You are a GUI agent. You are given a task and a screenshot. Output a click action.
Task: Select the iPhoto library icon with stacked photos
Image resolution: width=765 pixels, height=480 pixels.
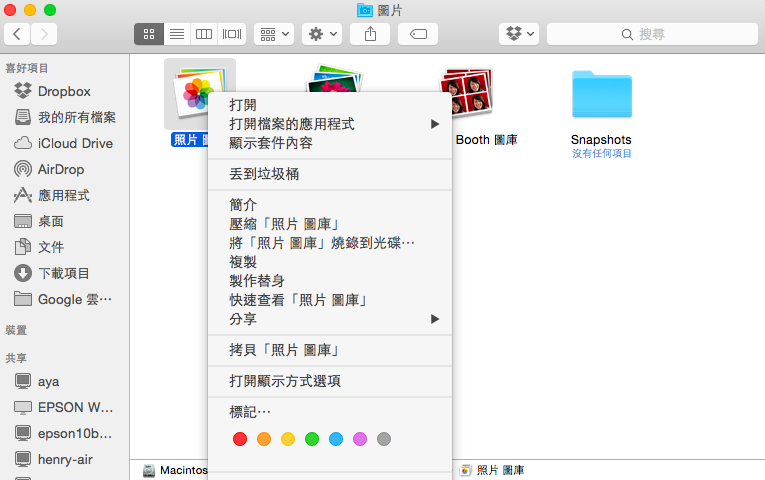coord(335,78)
